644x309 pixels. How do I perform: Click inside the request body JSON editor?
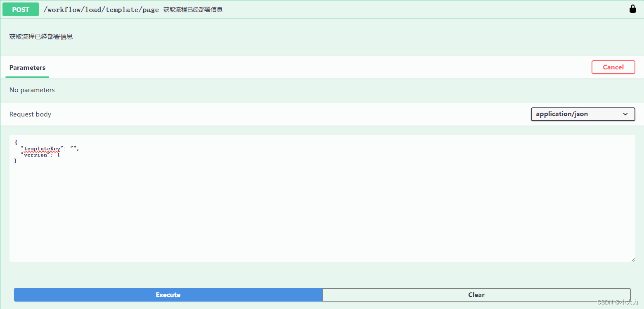pos(322,198)
